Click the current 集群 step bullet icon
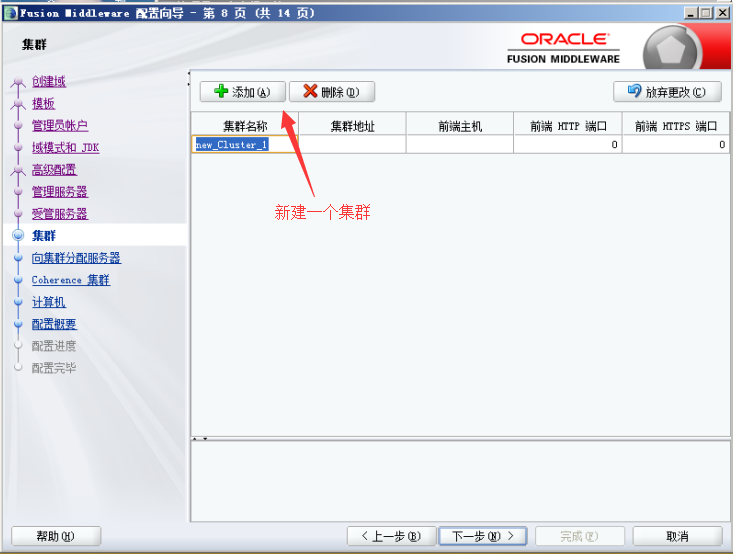 18,236
